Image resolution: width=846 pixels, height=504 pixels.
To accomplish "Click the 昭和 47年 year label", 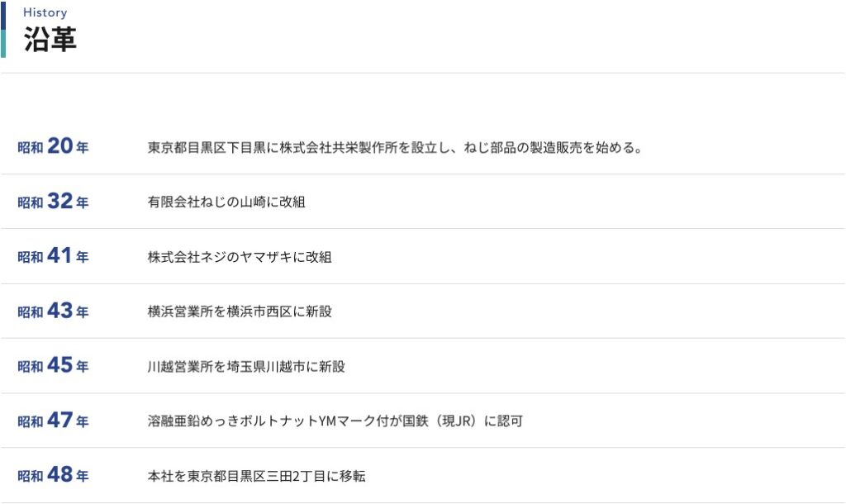I will (x=53, y=421).
